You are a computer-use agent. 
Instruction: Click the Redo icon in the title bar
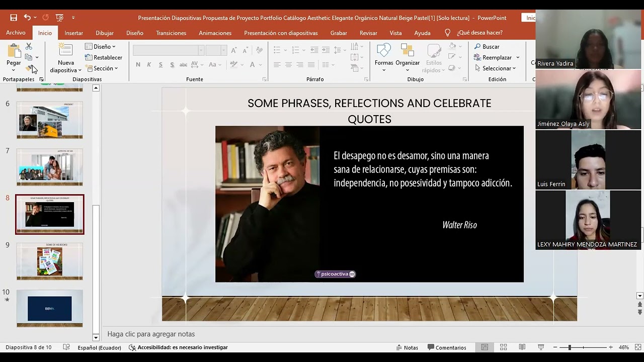(45, 18)
